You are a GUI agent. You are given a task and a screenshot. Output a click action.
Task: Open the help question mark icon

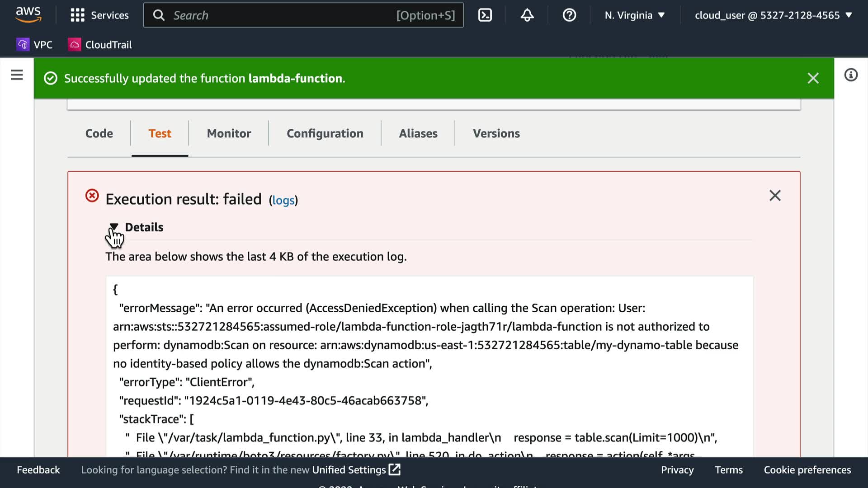[569, 15]
